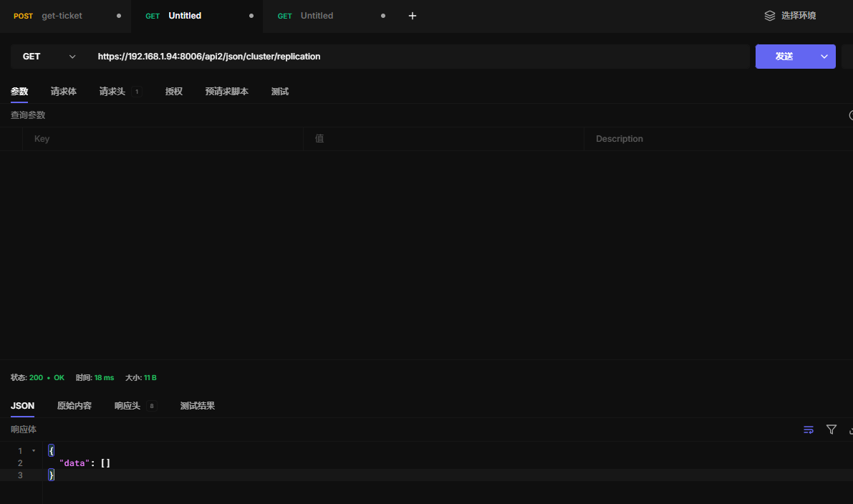Open the 请求头 headers tab
Viewport: 853px width, 504px height.
click(112, 92)
